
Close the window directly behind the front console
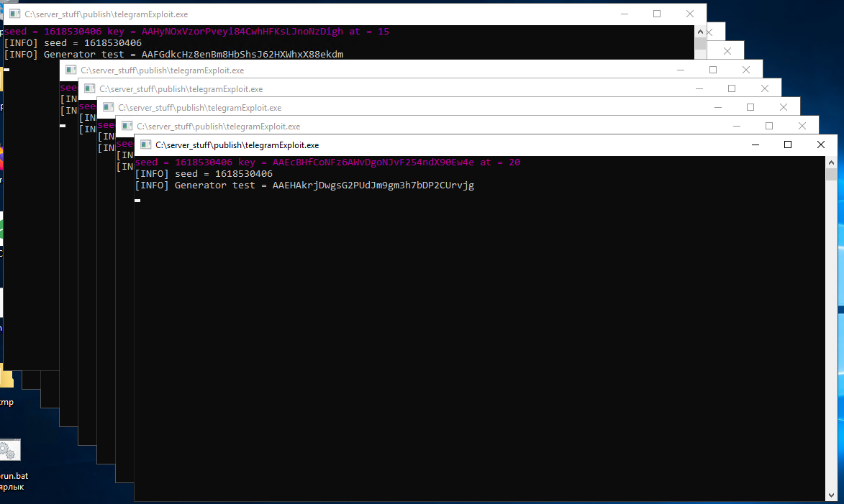pyautogui.click(x=802, y=126)
